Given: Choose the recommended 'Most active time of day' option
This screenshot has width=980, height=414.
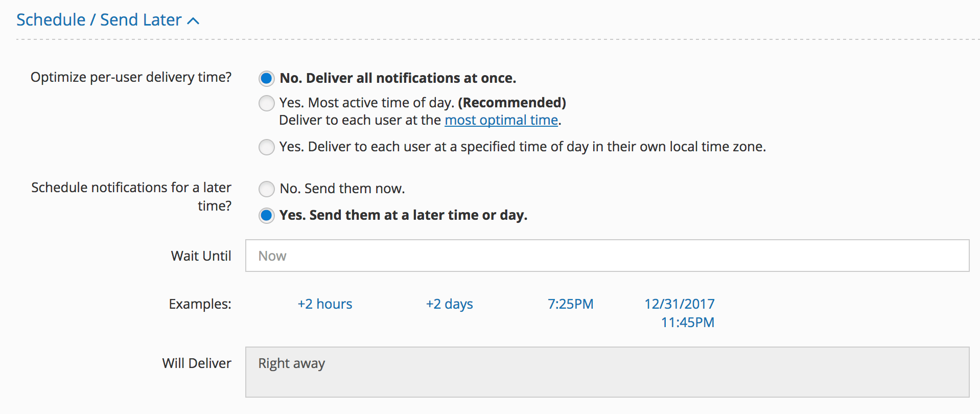Looking at the screenshot, I should coord(266,103).
